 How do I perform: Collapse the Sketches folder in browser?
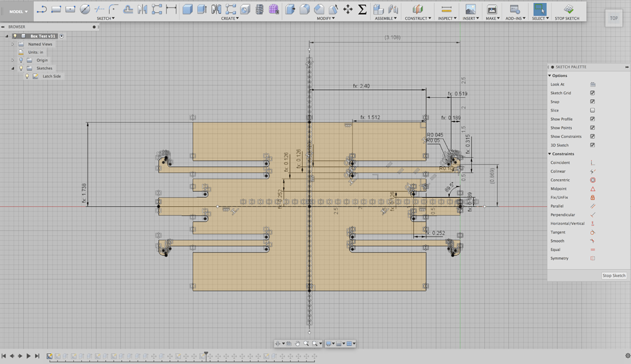point(12,68)
